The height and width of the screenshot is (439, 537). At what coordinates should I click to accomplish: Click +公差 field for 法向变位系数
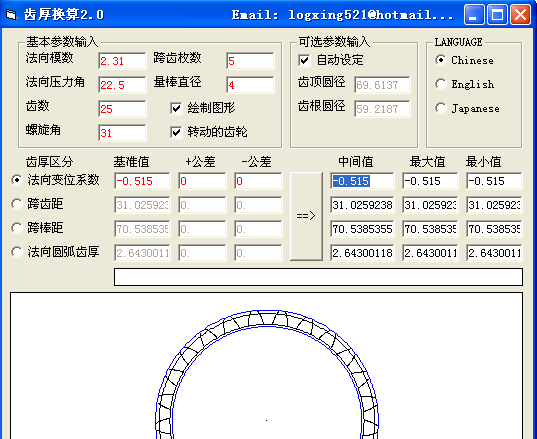202,181
